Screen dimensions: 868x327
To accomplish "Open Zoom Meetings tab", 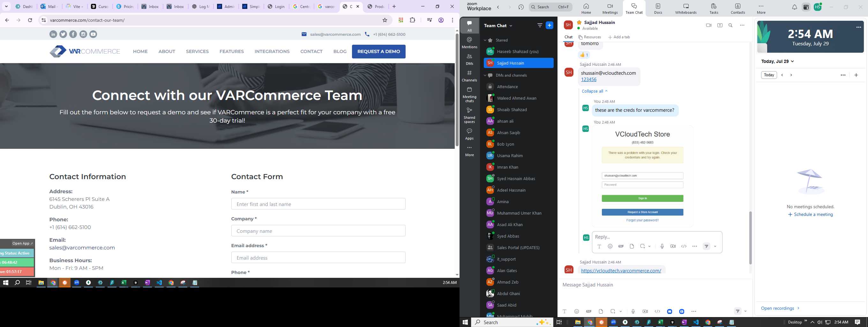I will click(x=610, y=9).
